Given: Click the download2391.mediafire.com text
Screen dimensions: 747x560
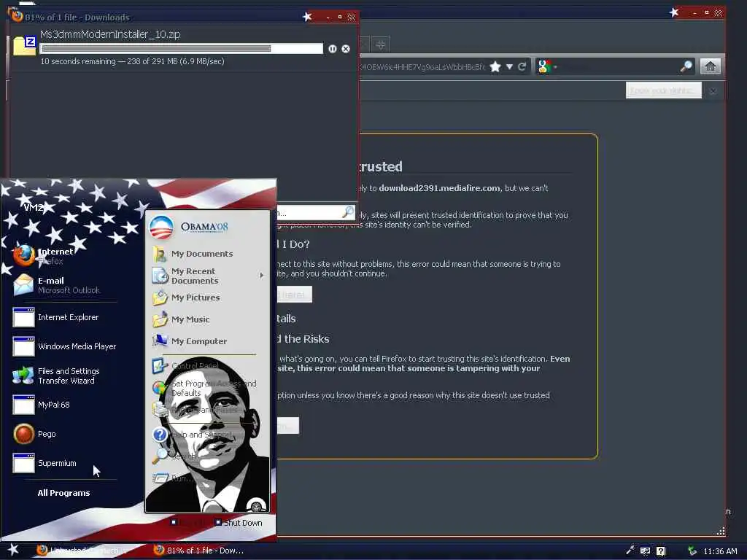Looking at the screenshot, I should coord(439,188).
